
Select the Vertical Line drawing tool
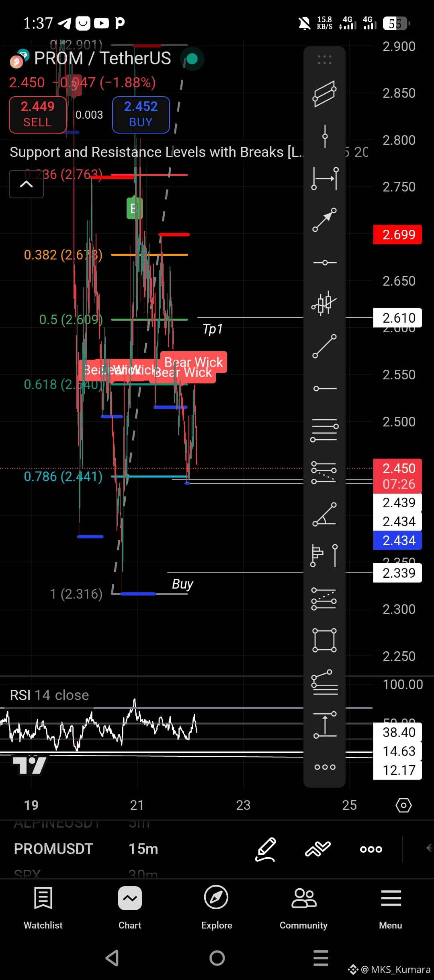[x=325, y=136]
